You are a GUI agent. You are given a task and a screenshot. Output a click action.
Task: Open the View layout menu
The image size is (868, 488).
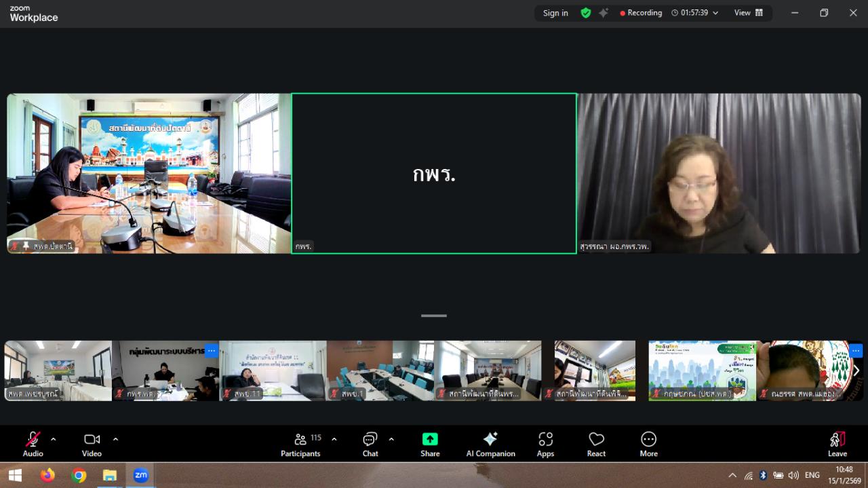point(748,13)
